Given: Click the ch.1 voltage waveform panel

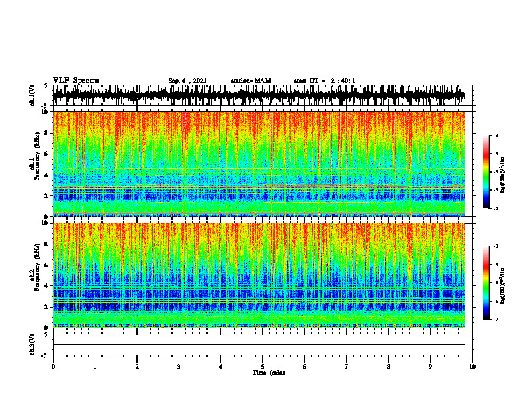Looking at the screenshot, I should click(263, 95).
